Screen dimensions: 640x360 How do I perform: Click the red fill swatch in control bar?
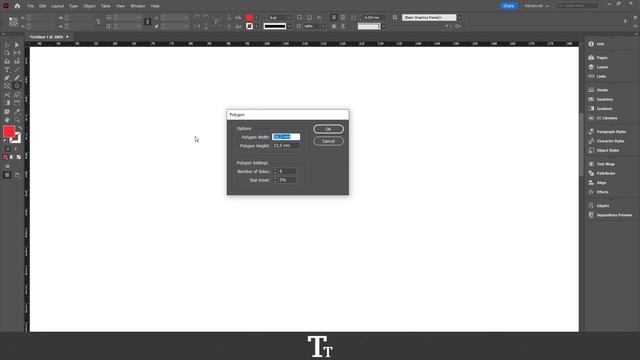[x=249, y=18]
